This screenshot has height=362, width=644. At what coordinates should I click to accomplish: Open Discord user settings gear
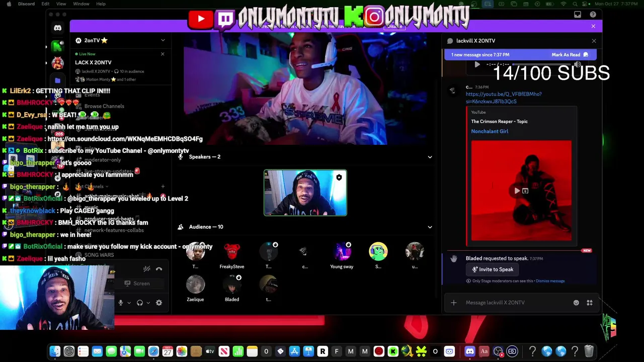[x=159, y=303]
